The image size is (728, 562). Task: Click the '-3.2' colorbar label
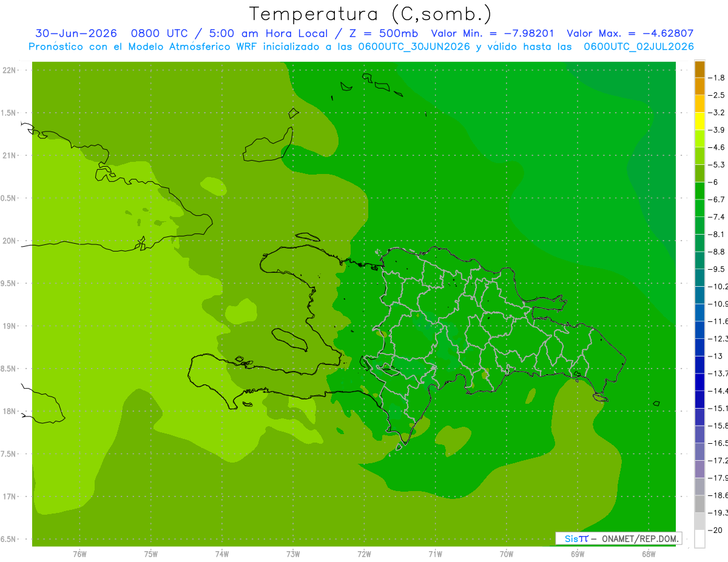click(x=716, y=113)
